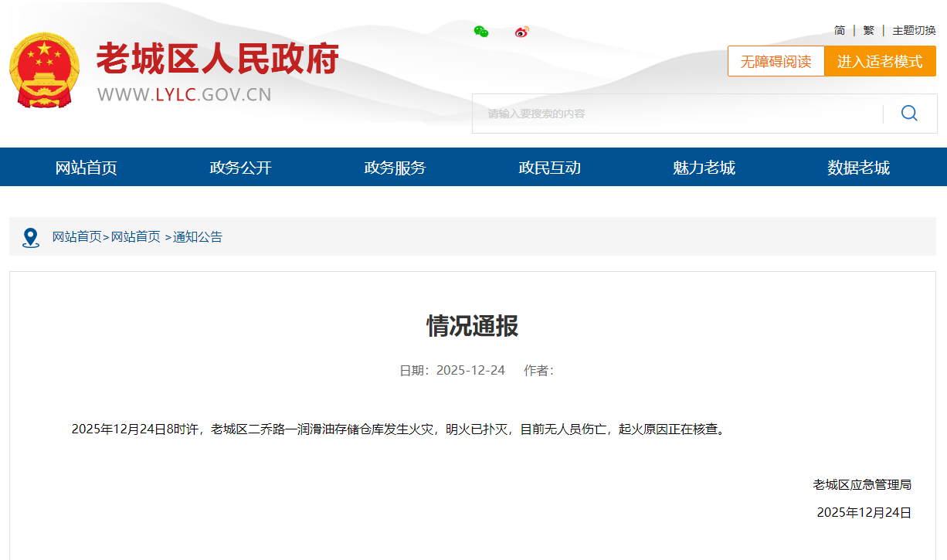Click the 情况通报 article heading
Screen dimensions: 947x560
point(472,326)
